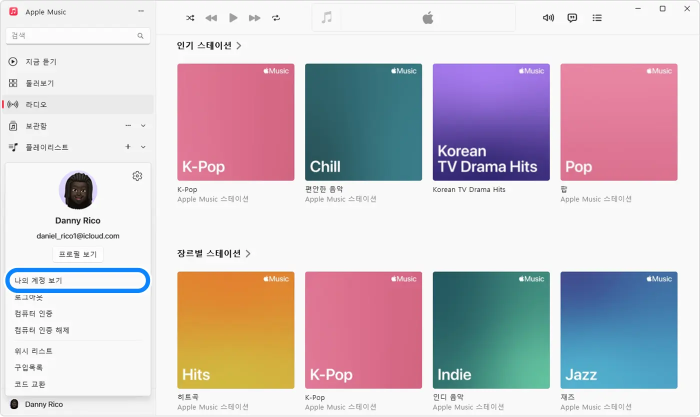The height and width of the screenshot is (417, 700).
Task: Skip to next track
Action: click(x=254, y=18)
